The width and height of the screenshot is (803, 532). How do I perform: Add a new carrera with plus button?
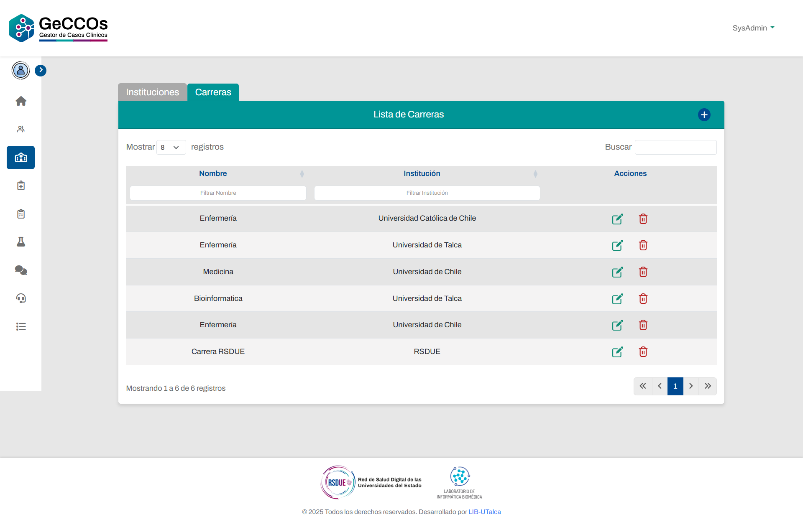point(704,115)
